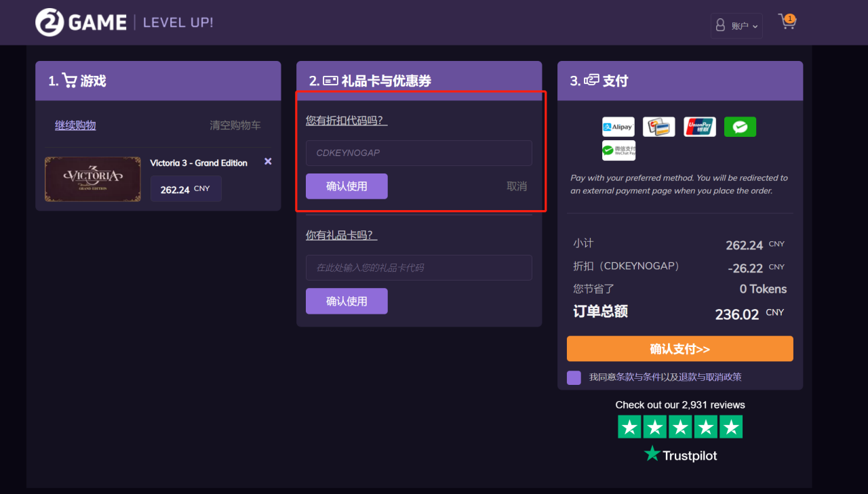Click the Victoria 3 - Grand Edition title
Screen dimensions: 868x494
pos(199,163)
